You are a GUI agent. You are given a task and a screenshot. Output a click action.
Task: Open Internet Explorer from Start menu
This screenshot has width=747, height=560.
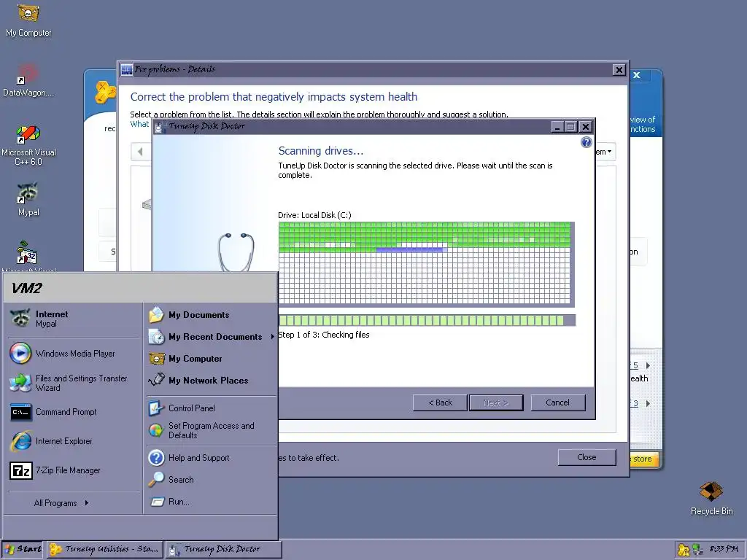tap(74, 441)
